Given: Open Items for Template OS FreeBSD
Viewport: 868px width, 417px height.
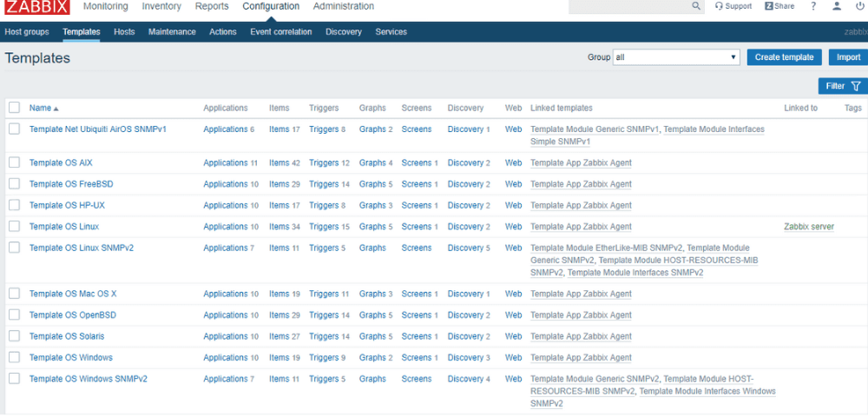Looking at the screenshot, I should tap(279, 184).
